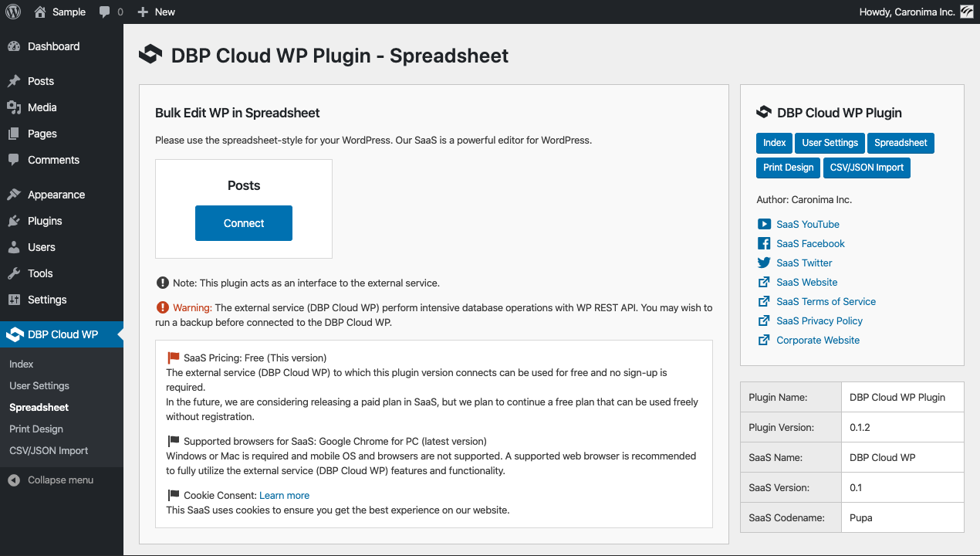Open the New content menu

point(156,12)
